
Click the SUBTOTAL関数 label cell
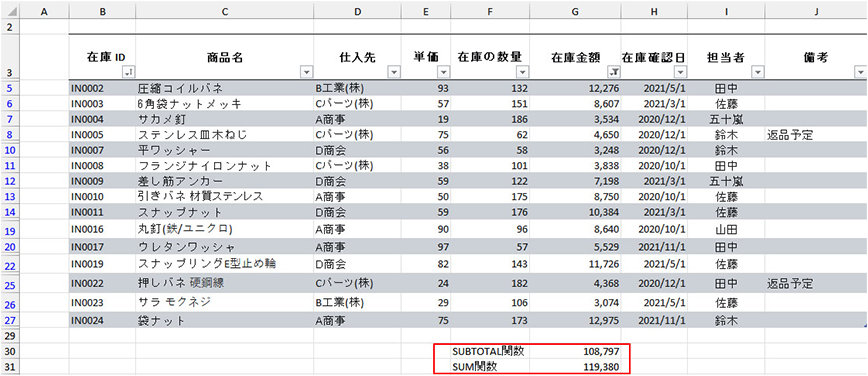pos(490,351)
